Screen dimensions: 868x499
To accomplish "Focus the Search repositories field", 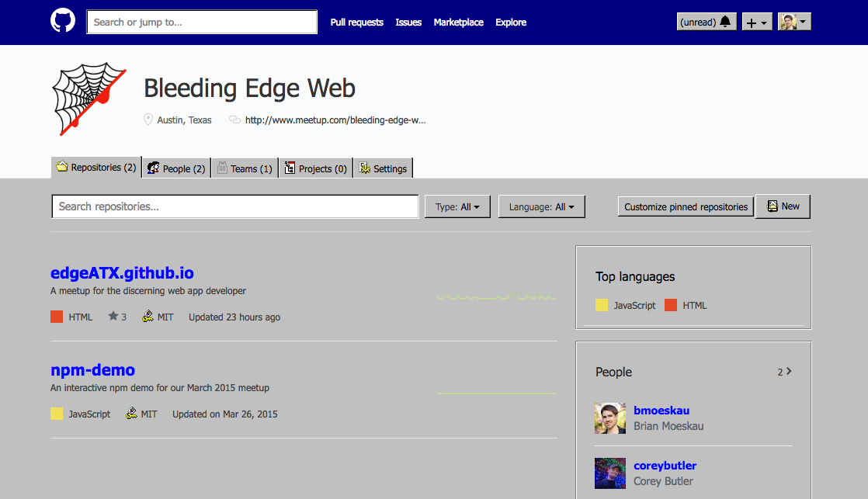I will click(235, 206).
